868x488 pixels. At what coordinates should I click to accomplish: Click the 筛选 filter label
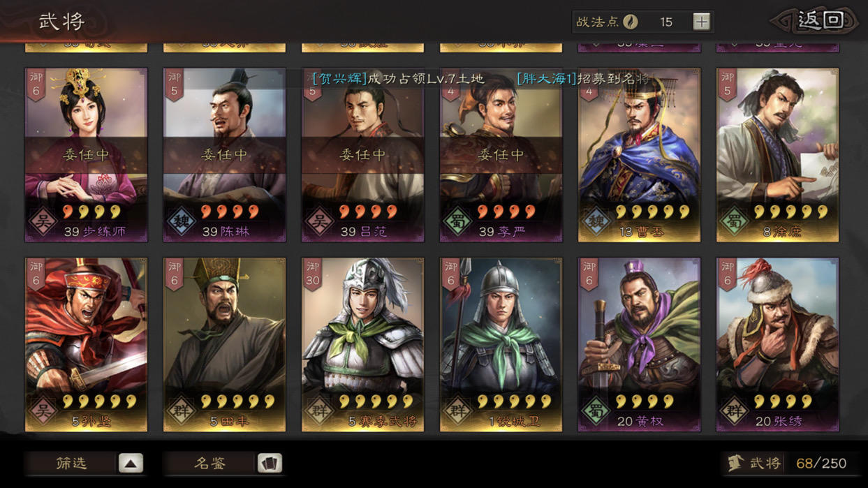point(71,463)
